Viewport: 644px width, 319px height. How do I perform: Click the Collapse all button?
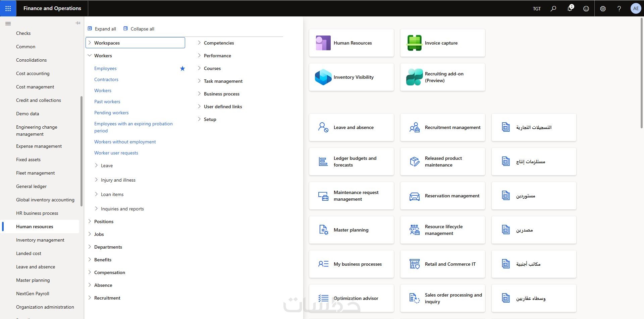(x=139, y=29)
